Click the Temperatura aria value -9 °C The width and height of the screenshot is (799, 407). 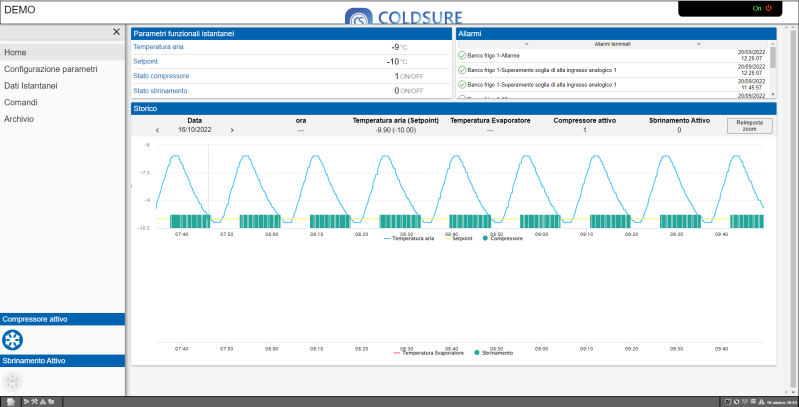click(399, 47)
